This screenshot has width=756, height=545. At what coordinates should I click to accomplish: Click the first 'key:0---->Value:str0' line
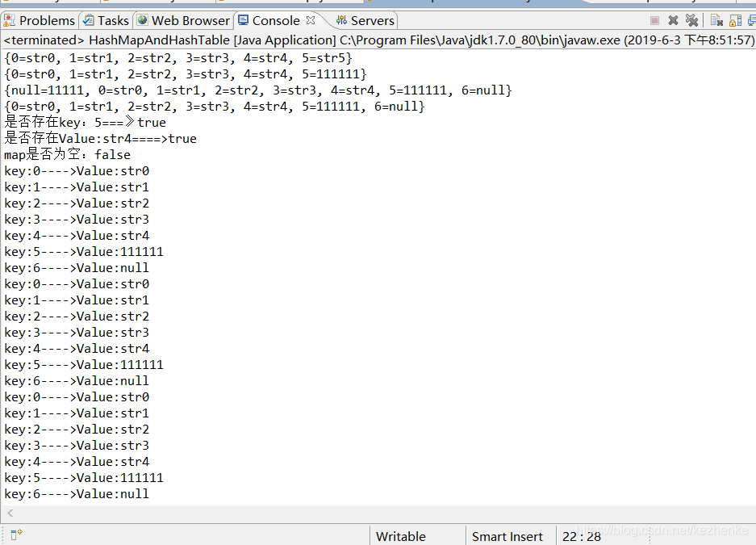coord(77,171)
